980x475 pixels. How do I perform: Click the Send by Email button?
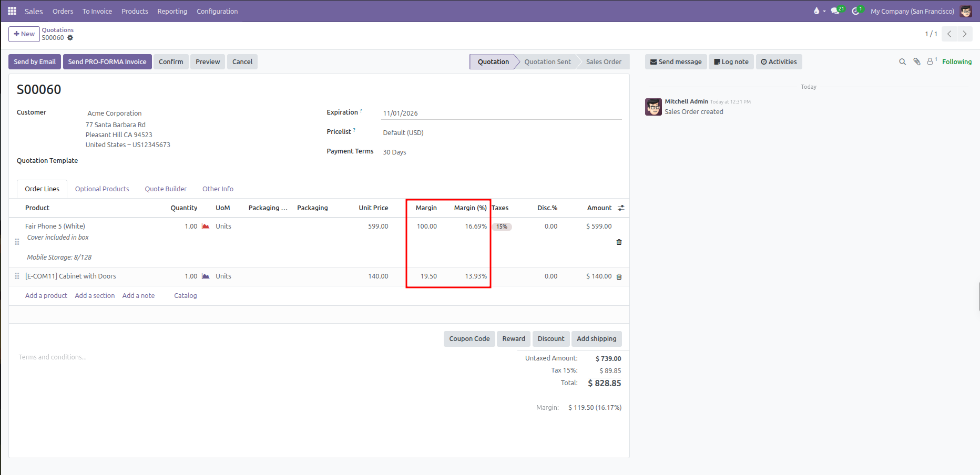pyautogui.click(x=35, y=62)
